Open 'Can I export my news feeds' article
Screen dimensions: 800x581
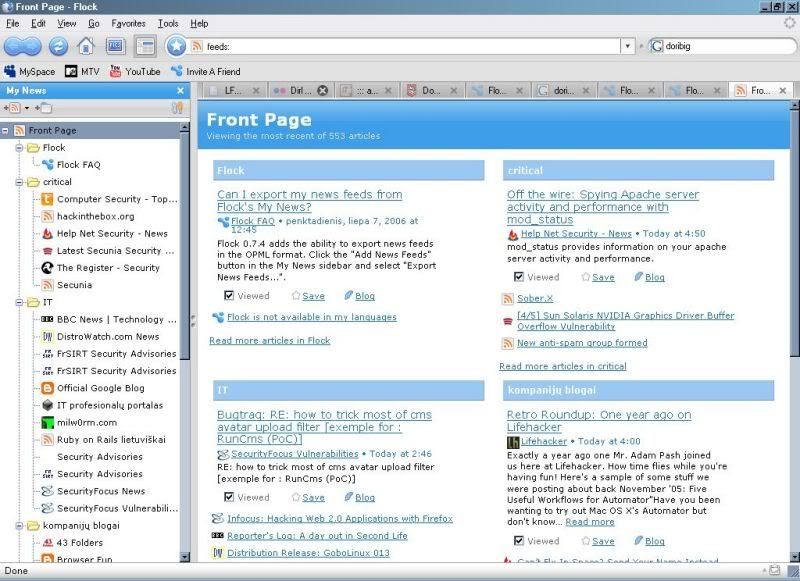tap(309, 200)
